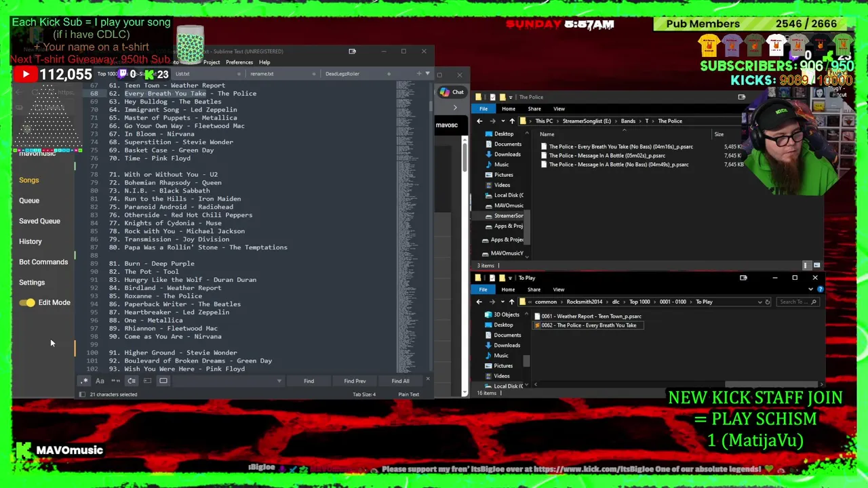Image resolution: width=868 pixels, height=488 pixels.
Task: Go back in The Police explorer window
Action: 479,121
